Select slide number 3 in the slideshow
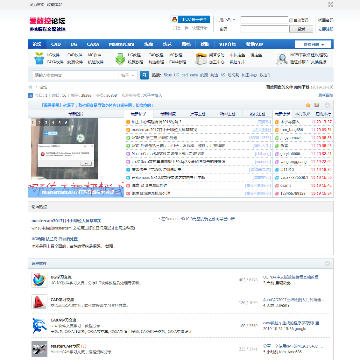The height and width of the screenshot is (360, 360). click(x=46, y=122)
